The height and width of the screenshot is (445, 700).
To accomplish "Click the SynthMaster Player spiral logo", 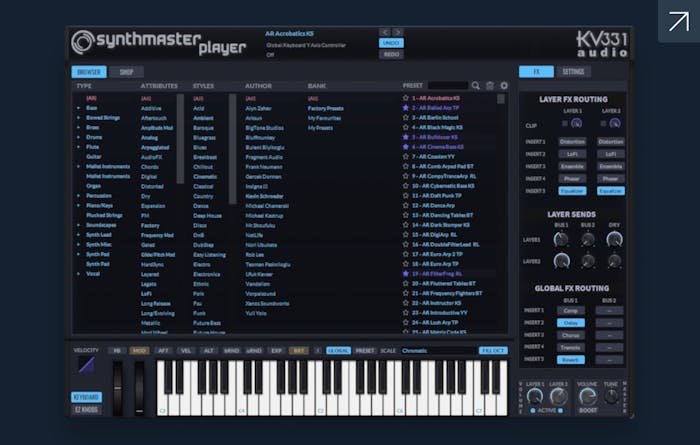I will pos(83,42).
